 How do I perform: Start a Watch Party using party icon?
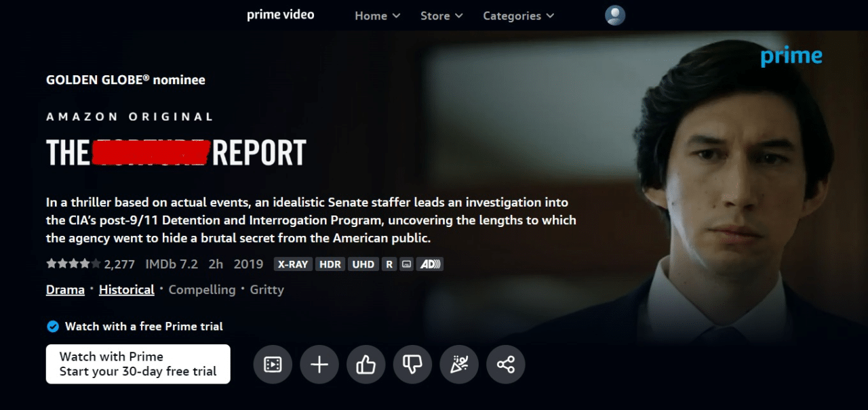coord(459,365)
